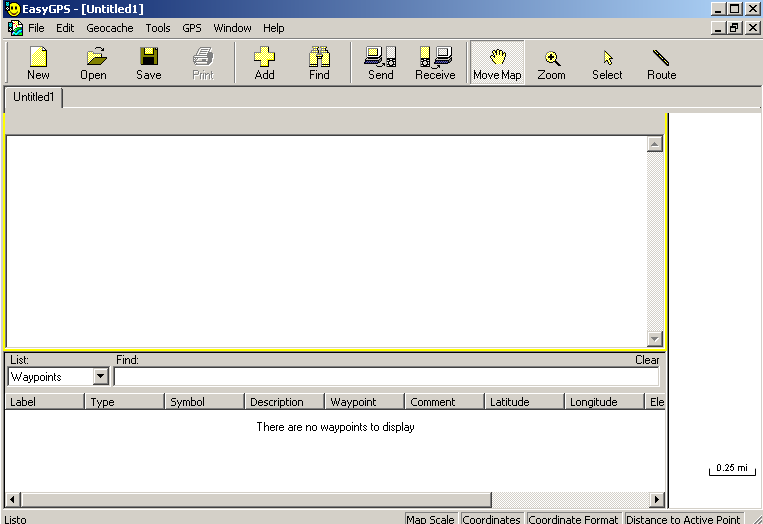Click the Open folder toolbar icon
This screenshot has width=763, height=524.
click(x=93, y=63)
